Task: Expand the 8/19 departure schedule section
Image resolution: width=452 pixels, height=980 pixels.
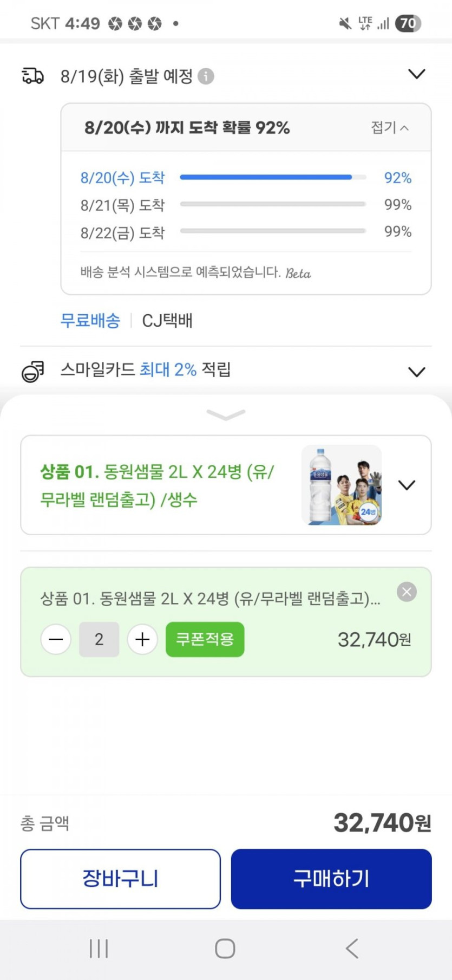Action: point(416,74)
